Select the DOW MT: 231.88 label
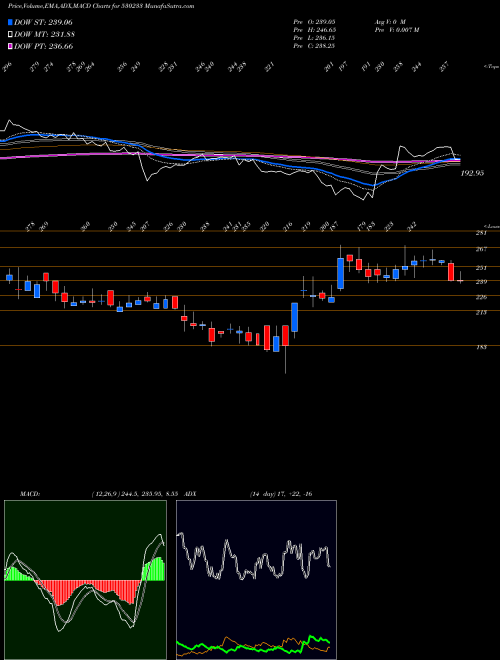Viewport: 500px width, 660px height. coord(44,35)
